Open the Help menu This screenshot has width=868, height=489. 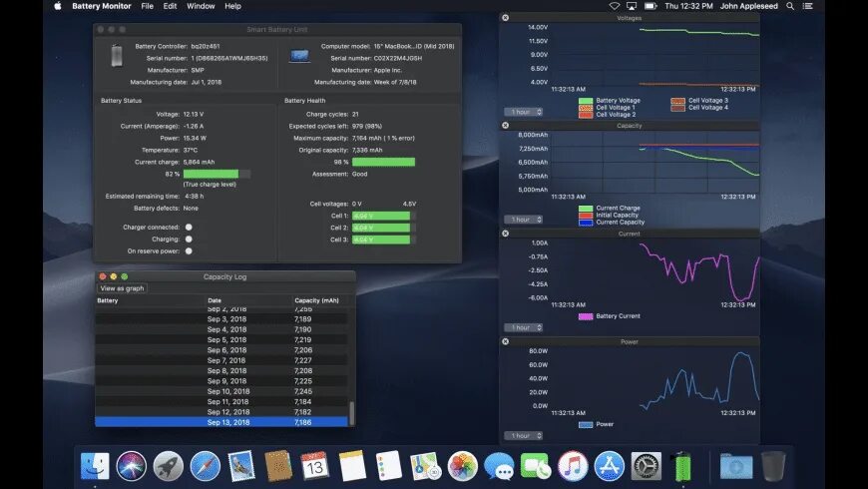coord(233,6)
